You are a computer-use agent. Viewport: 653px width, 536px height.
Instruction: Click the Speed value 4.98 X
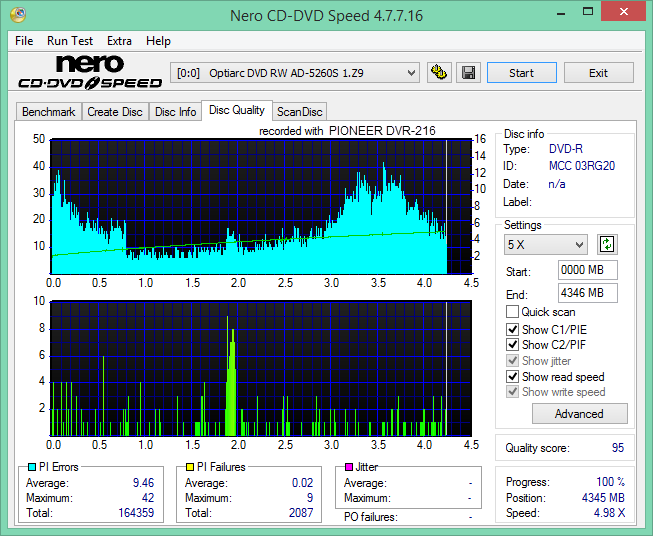pos(609,513)
